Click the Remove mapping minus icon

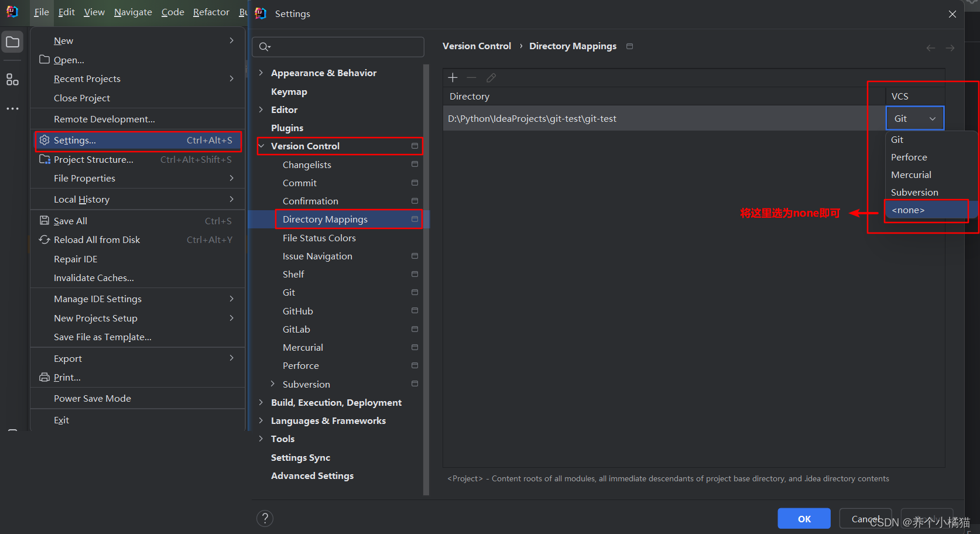(x=471, y=77)
